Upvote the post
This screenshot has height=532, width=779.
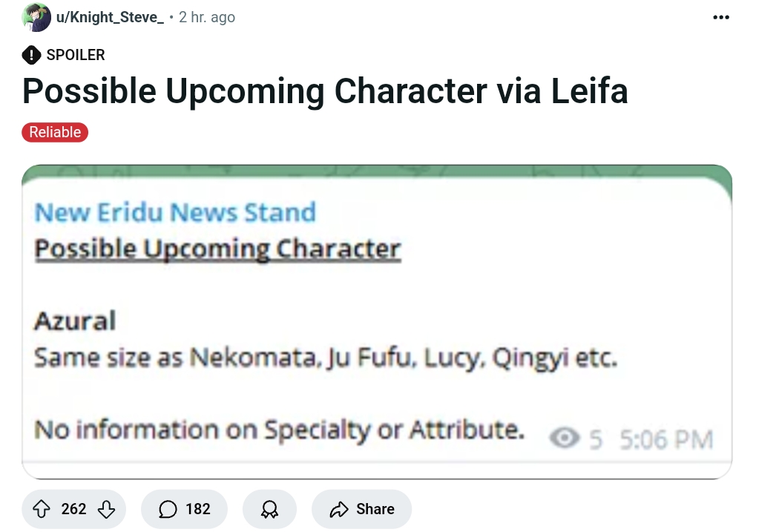point(42,509)
